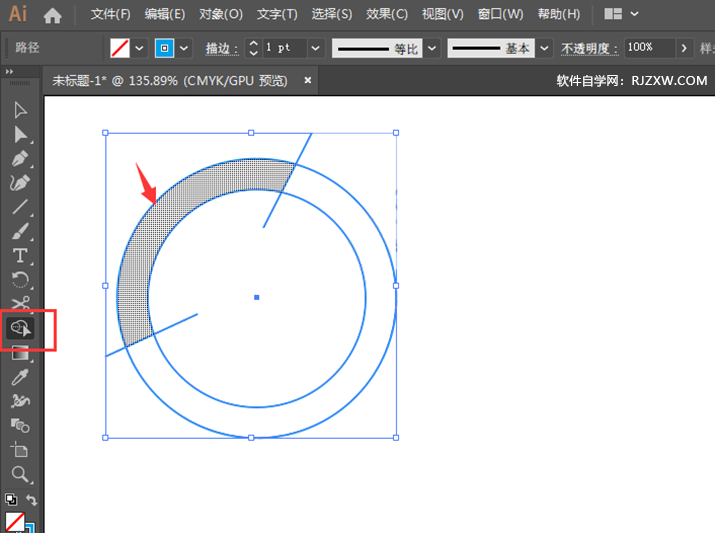This screenshot has width=715, height=533.
Task: Select the Gradient tool
Action: pyautogui.click(x=20, y=353)
